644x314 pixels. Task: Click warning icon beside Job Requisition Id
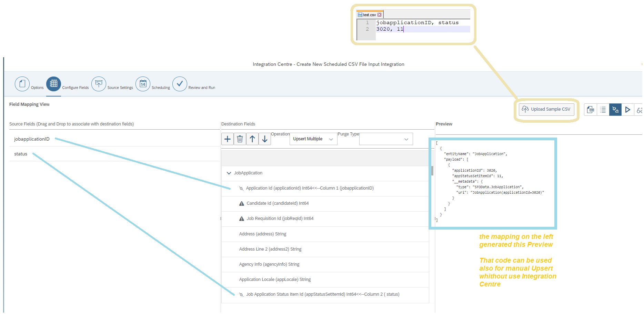tap(242, 219)
